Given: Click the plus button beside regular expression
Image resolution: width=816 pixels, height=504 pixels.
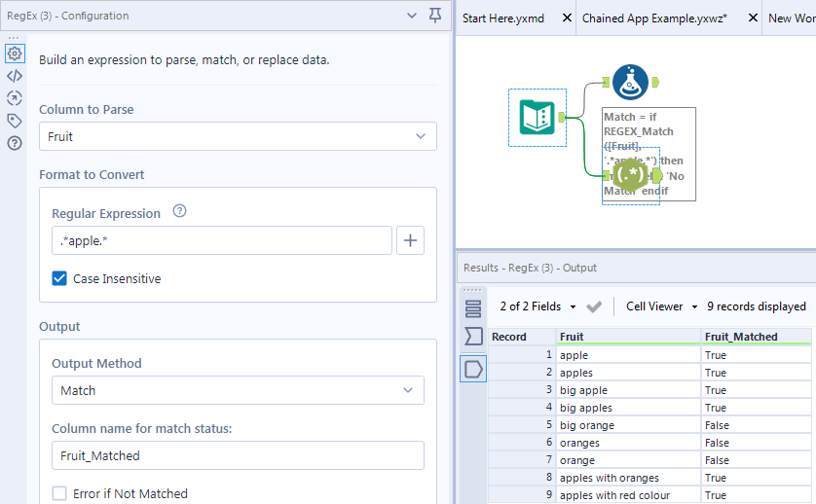Looking at the screenshot, I should pos(411,240).
